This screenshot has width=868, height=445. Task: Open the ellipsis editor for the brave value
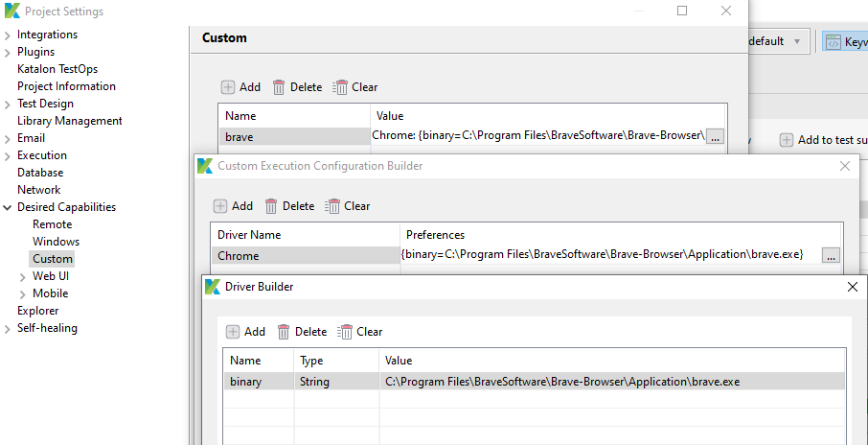point(715,137)
